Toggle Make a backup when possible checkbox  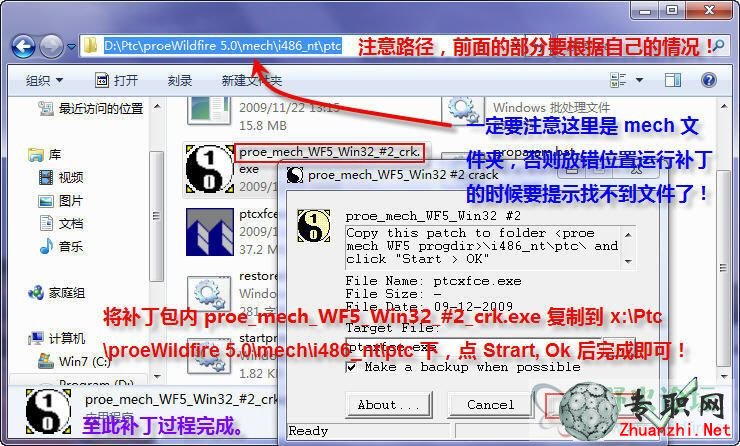point(351,367)
